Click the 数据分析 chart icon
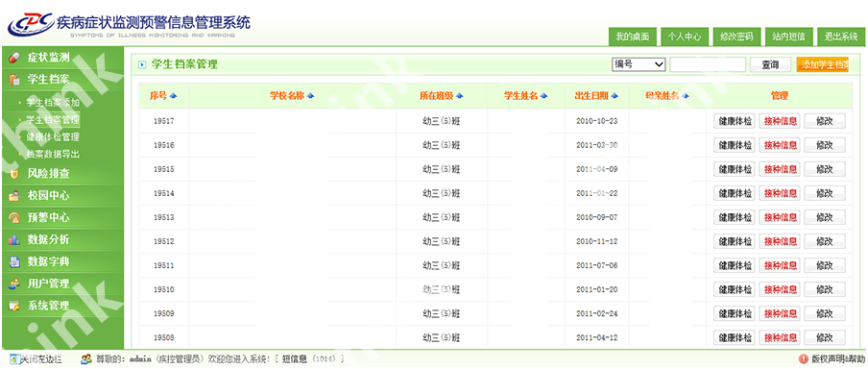The width and height of the screenshot is (868, 369). tap(14, 240)
